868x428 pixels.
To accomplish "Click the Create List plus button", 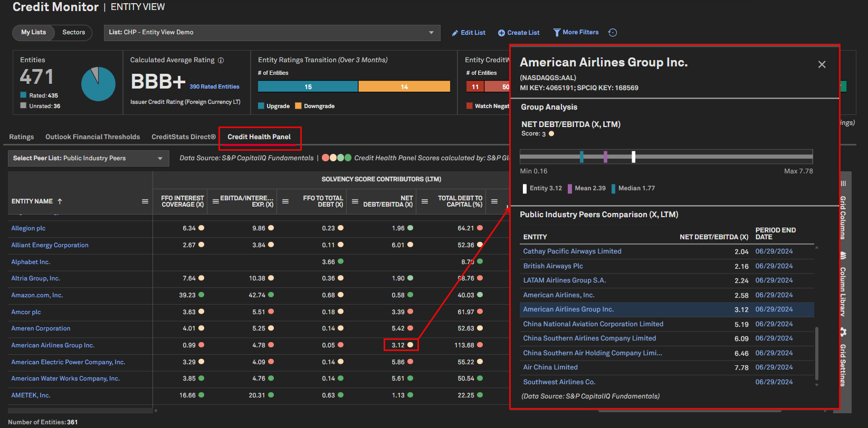I will point(519,33).
